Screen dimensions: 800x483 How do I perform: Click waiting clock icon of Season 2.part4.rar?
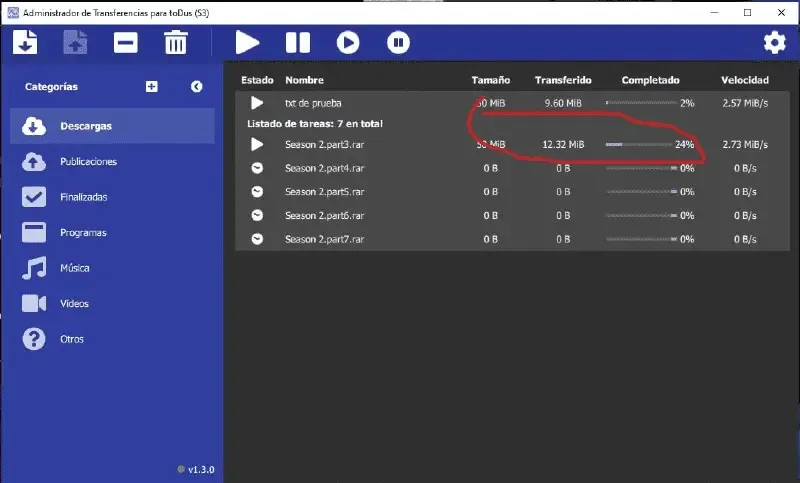tap(257, 168)
